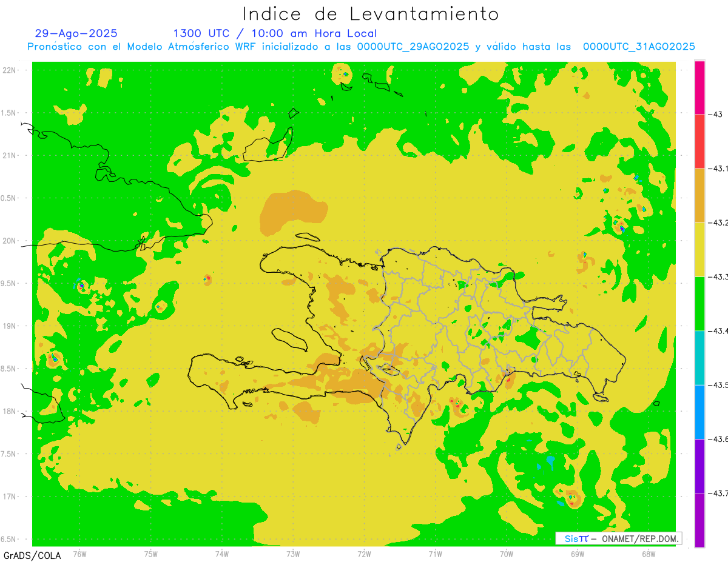Click the legend value '-43.7'
728x562 pixels.
click(719, 493)
